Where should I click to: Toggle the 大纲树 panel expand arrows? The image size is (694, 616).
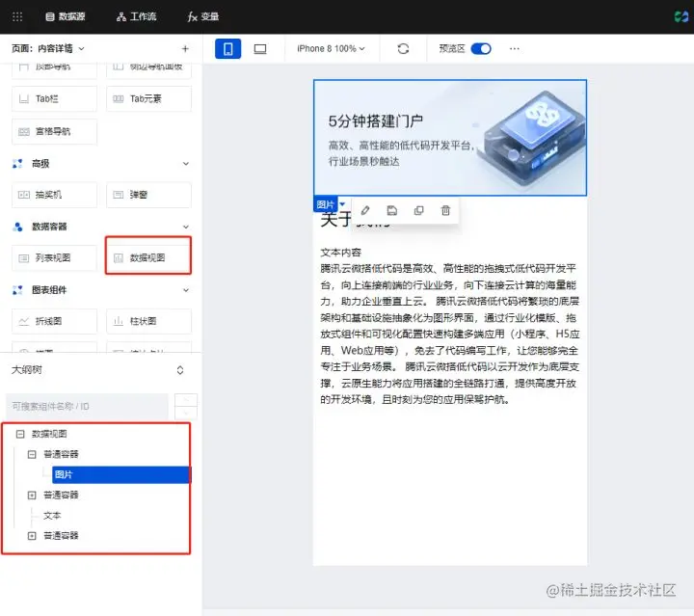(x=180, y=370)
